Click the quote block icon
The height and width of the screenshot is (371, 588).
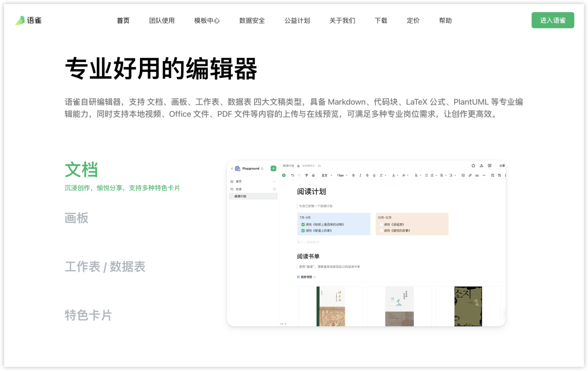pyautogui.click(x=477, y=175)
